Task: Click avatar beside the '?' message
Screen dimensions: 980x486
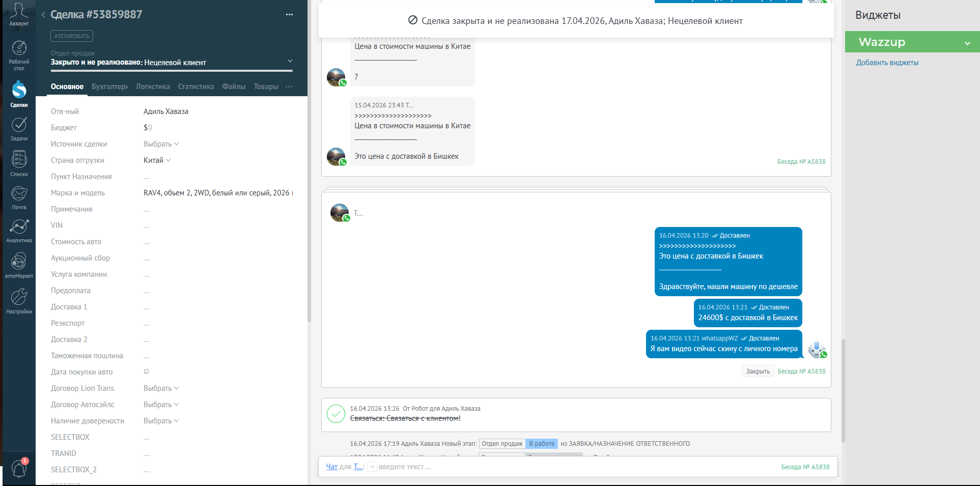Action: (336, 77)
